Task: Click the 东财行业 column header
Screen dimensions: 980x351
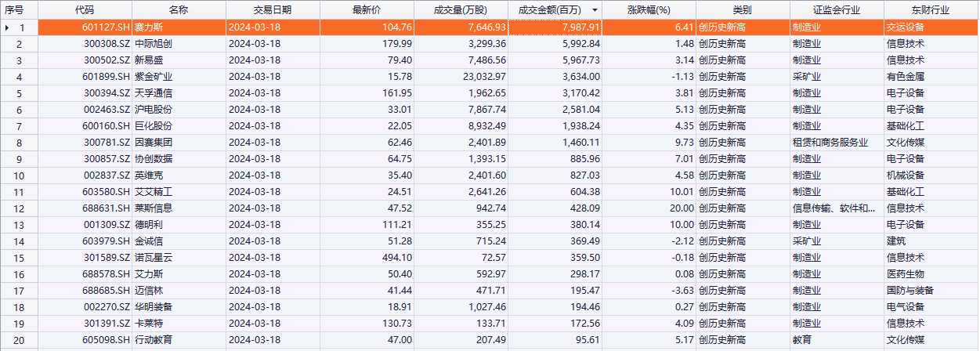Action: tap(931, 10)
